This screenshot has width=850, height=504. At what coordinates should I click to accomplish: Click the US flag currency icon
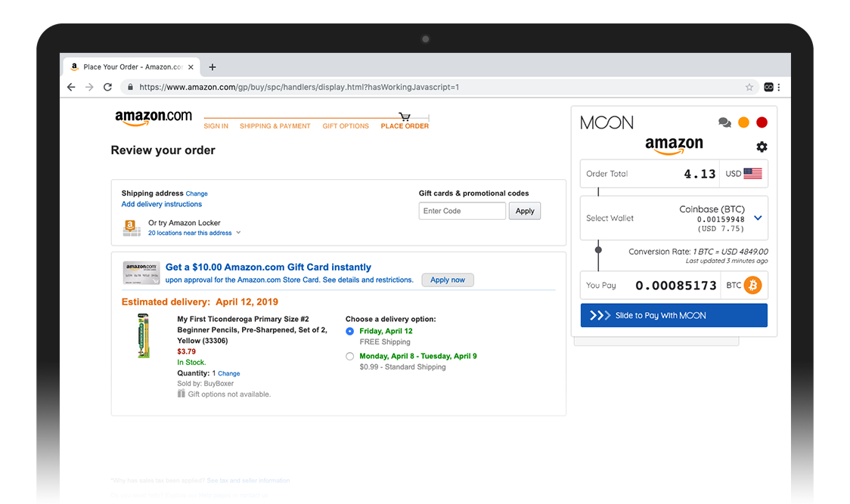pyautogui.click(x=752, y=174)
